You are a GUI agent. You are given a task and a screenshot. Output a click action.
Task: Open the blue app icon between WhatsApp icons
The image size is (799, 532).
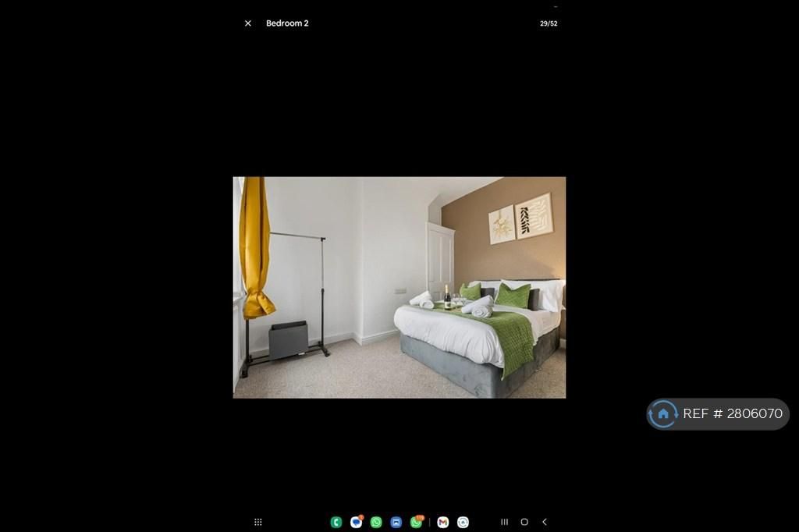[x=396, y=522]
